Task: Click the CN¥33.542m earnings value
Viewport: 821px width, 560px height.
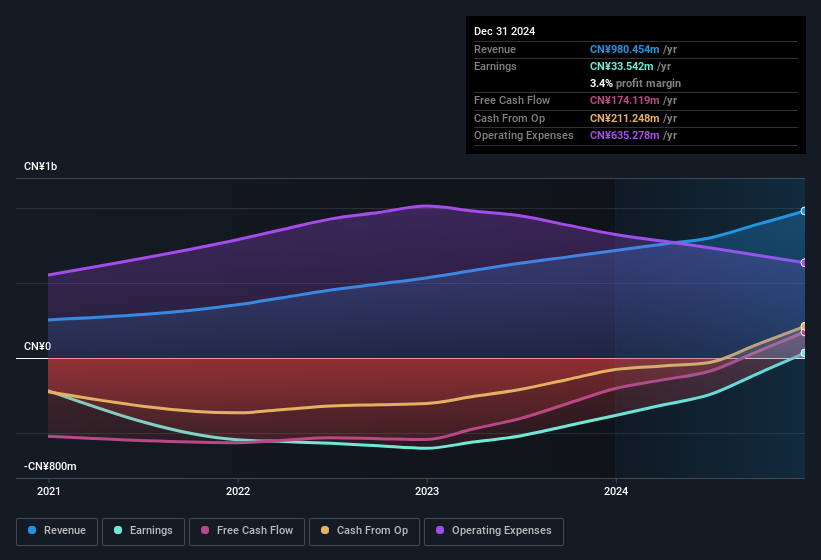Action: click(x=622, y=66)
